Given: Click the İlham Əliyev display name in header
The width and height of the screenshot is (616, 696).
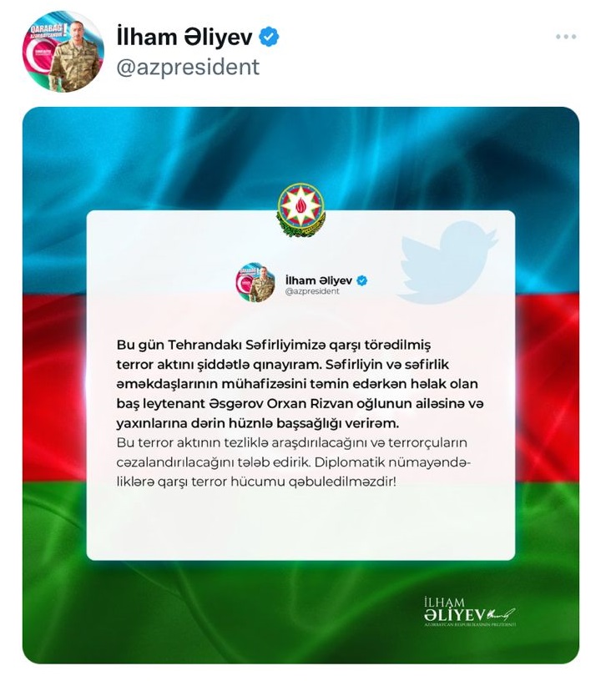Looking at the screenshot, I should coord(184,37).
